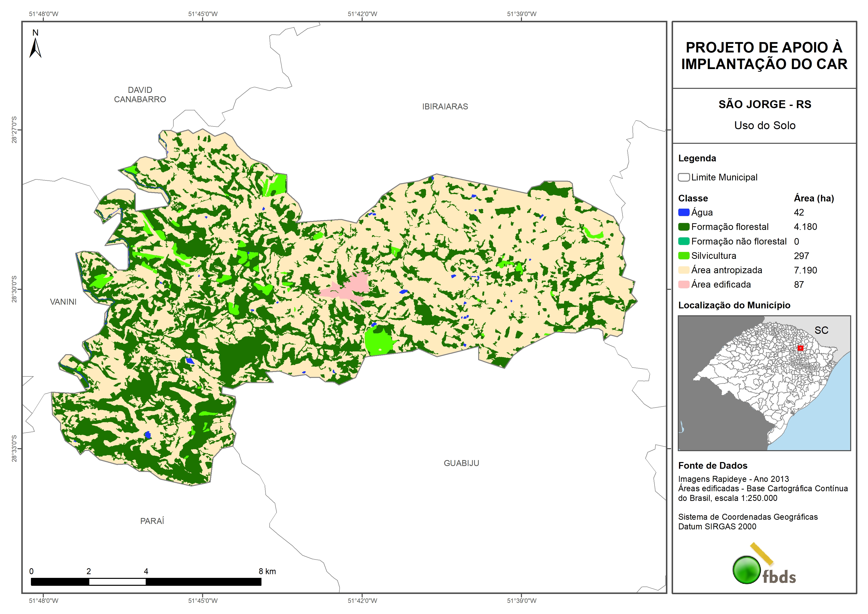The height and width of the screenshot is (614, 868).
Task: Click the GUABIJU municipality label
Action: [x=461, y=463]
